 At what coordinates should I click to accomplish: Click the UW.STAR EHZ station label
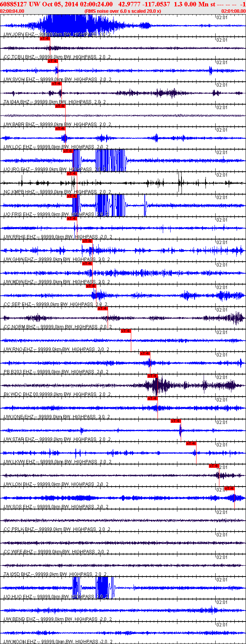[x=18, y=439]
